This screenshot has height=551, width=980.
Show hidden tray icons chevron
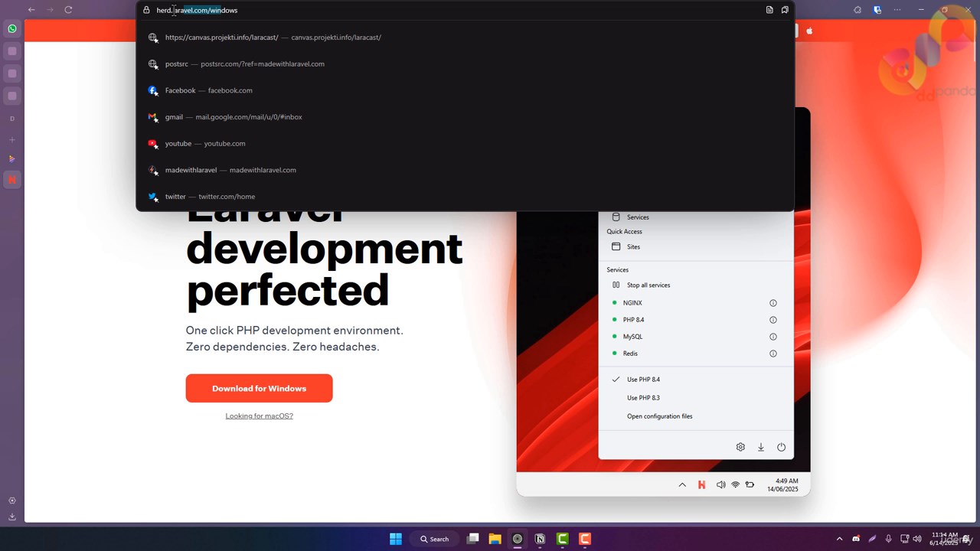(x=839, y=539)
